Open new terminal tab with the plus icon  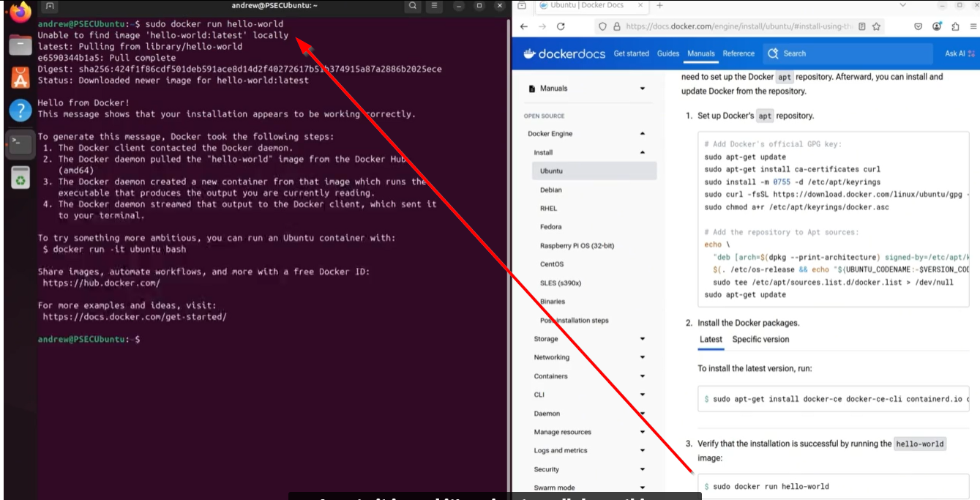tap(50, 6)
